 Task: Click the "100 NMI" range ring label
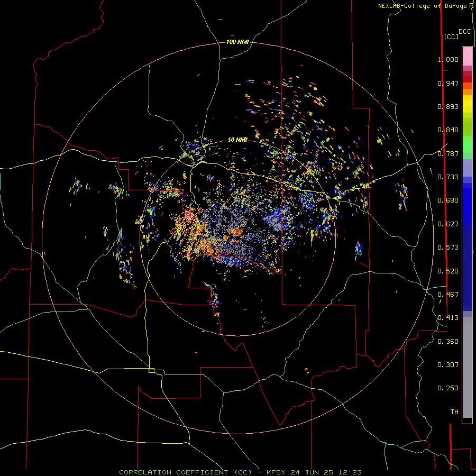tap(237, 42)
